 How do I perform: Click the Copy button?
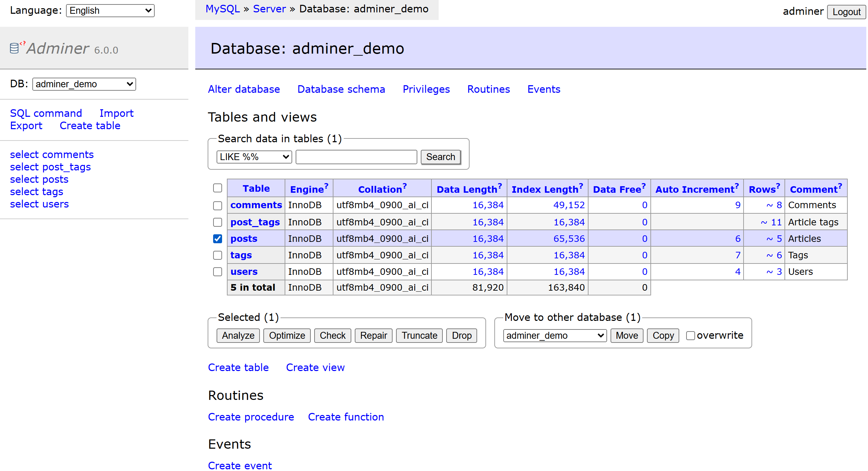pyautogui.click(x=663, y=336)
